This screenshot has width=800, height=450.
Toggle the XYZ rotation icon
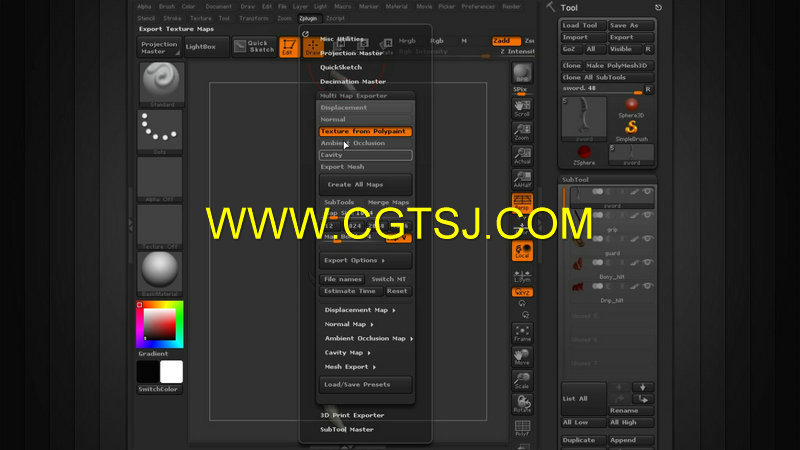click(x=522, y=292)
